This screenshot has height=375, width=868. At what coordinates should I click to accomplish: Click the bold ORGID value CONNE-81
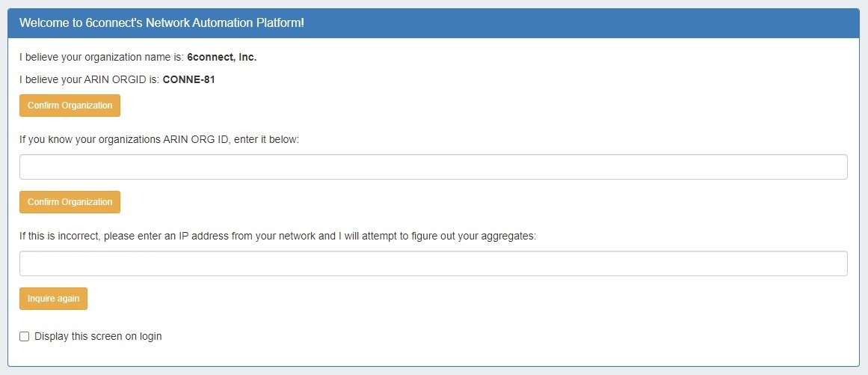click(x=188, y=79)
